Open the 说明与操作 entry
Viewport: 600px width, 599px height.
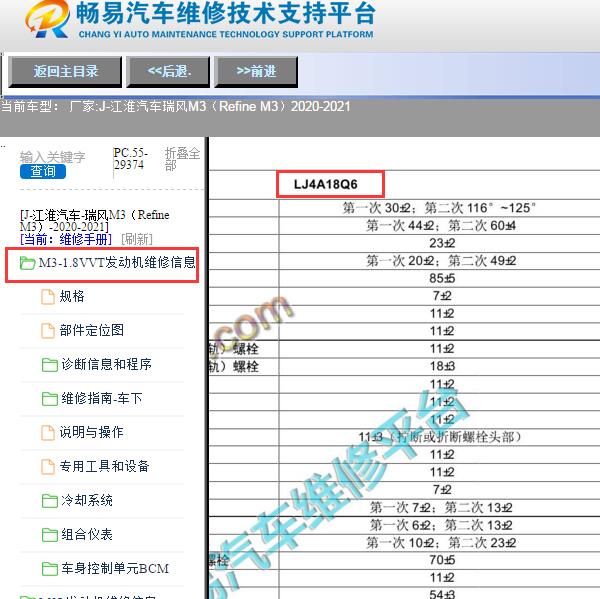coord(91,433)
